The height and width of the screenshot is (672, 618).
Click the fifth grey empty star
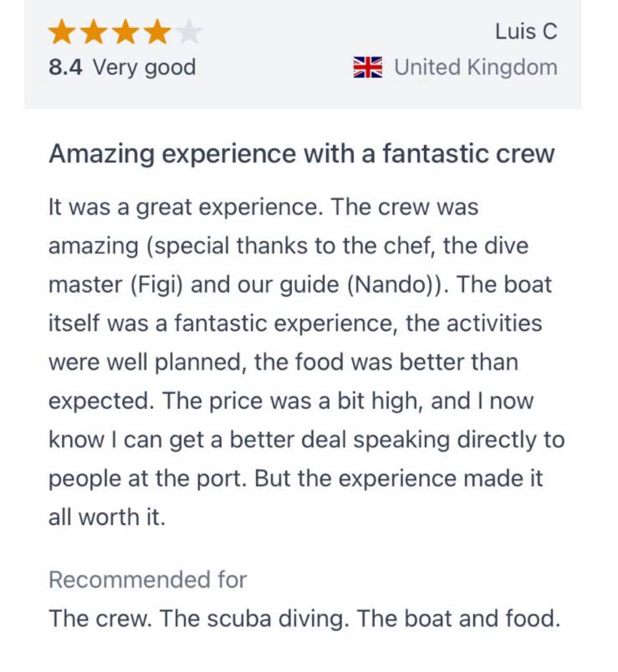pyautogui.click(x=189, y=32)
